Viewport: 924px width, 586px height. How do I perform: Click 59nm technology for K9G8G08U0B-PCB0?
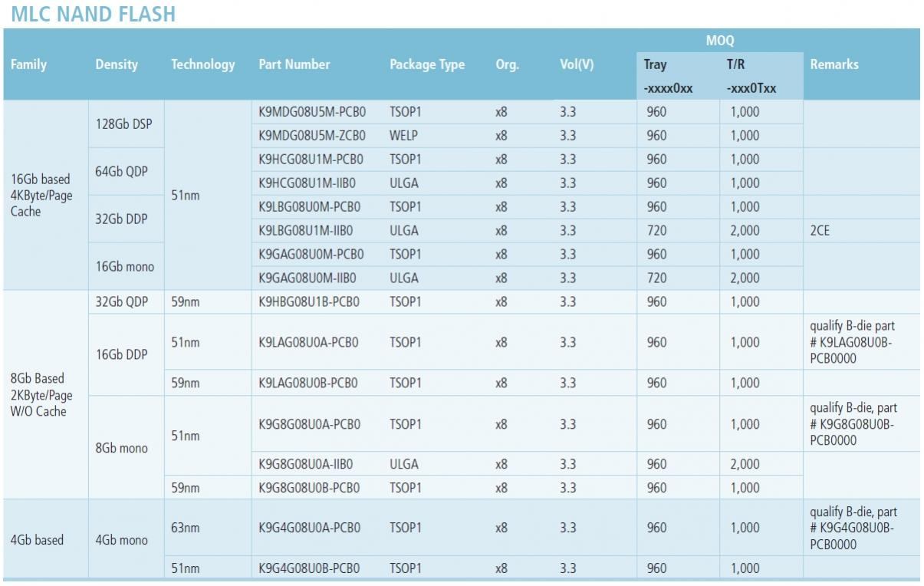[185, 488]
